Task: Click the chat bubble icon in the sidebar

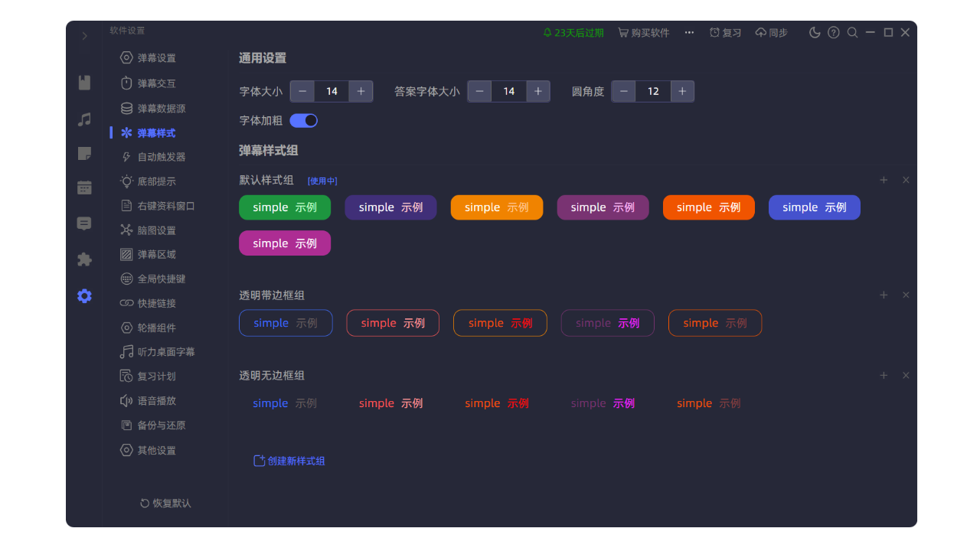Action: coord(84,223)
